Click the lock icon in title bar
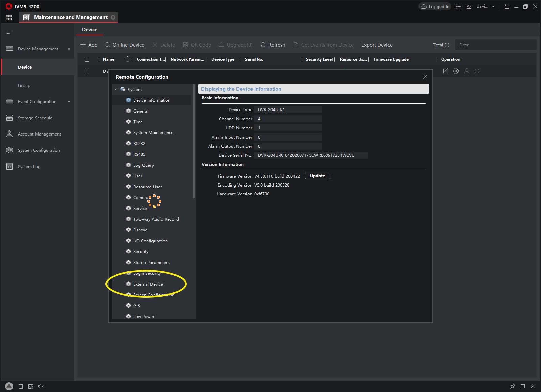This screenshot has width=541, height=392. tap(507, 6)
